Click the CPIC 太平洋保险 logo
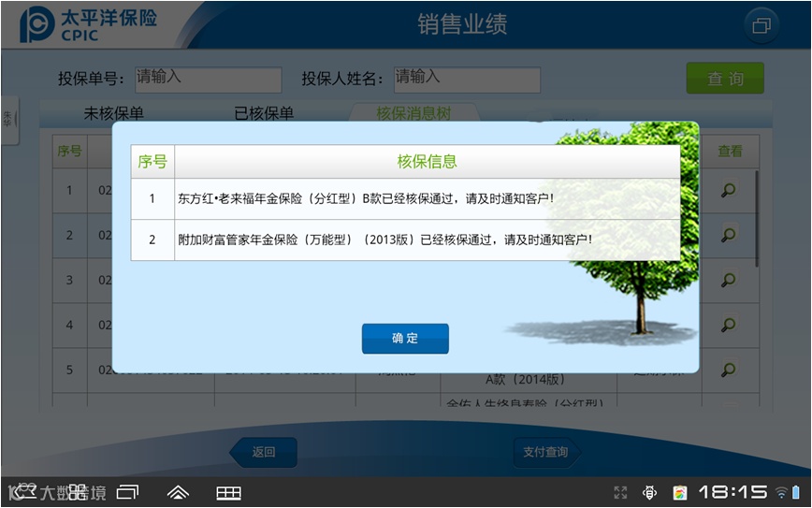Viewport: 812px width, 508px height. (88, 24)
